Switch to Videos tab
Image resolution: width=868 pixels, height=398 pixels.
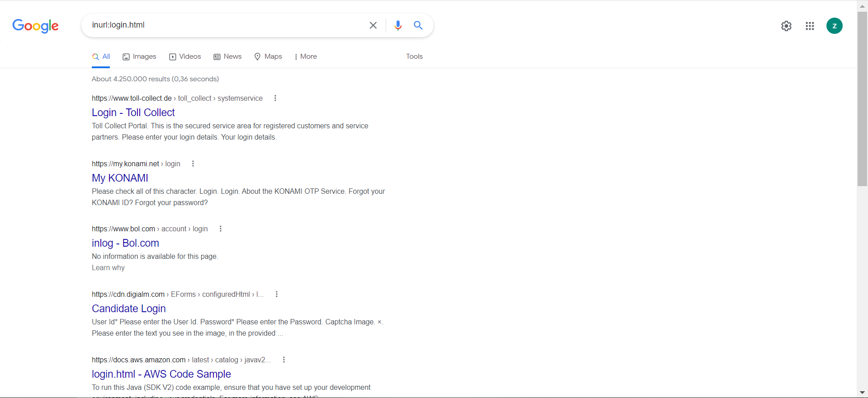coord(185,56)
